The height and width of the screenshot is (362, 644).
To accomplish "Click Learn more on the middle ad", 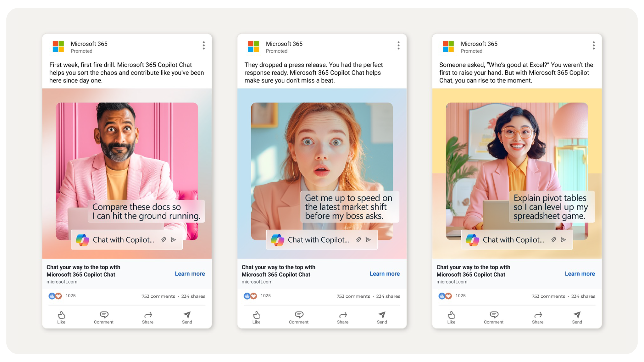I will tap(384, 274).
